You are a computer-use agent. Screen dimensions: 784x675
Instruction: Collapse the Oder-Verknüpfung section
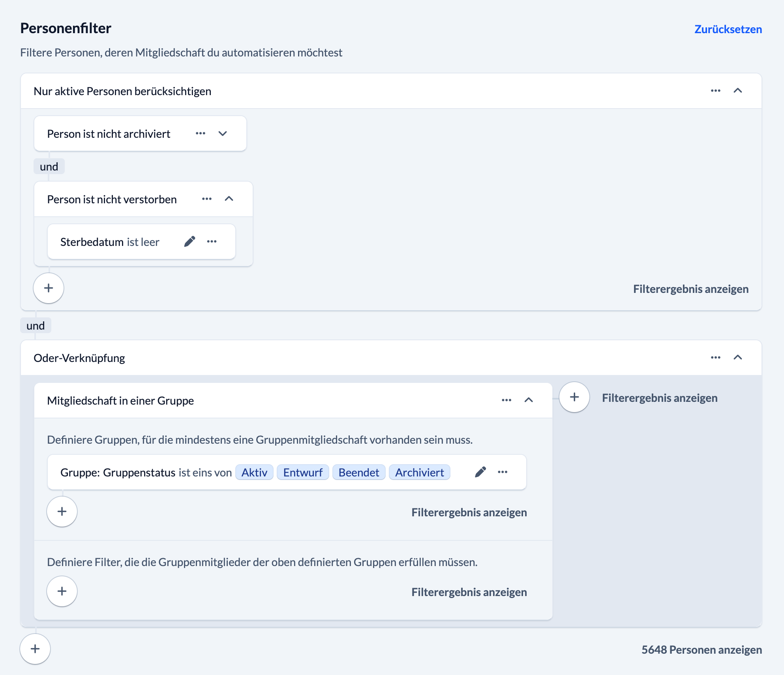pyautogui.click(x=737, y=358)
